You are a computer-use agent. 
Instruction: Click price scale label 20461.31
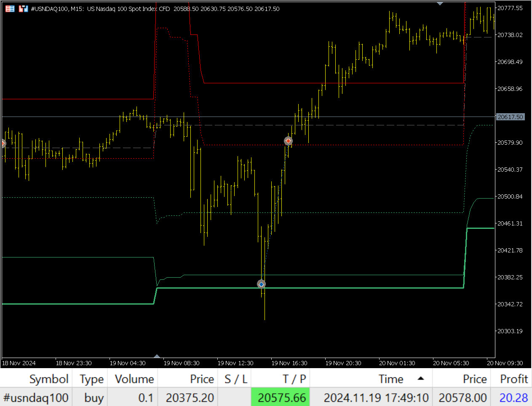(x=510, y=223)
